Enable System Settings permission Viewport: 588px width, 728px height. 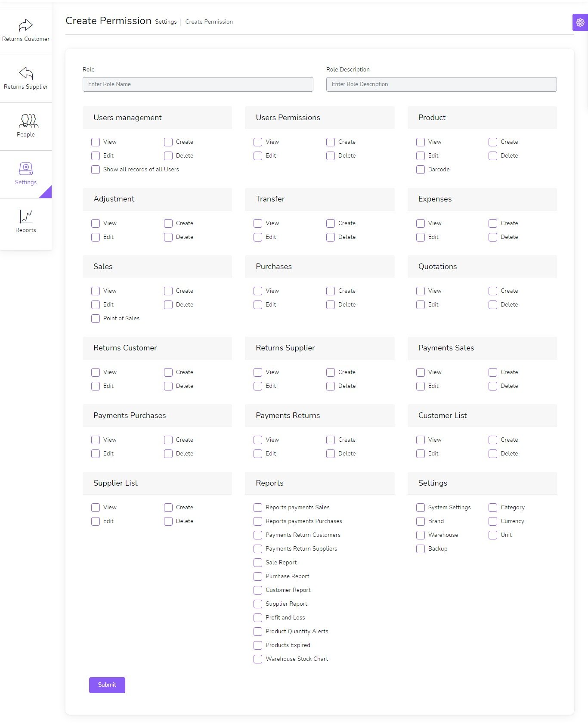pos(421,508)
